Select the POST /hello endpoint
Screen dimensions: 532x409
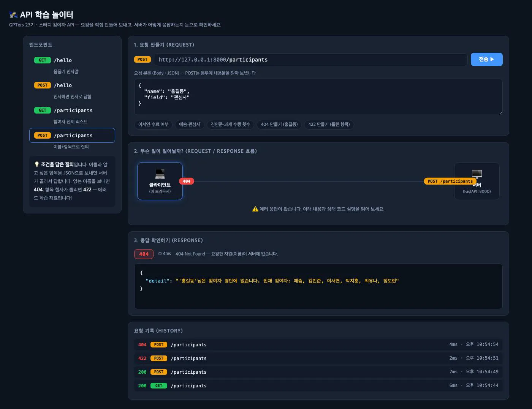pos(72,85)
